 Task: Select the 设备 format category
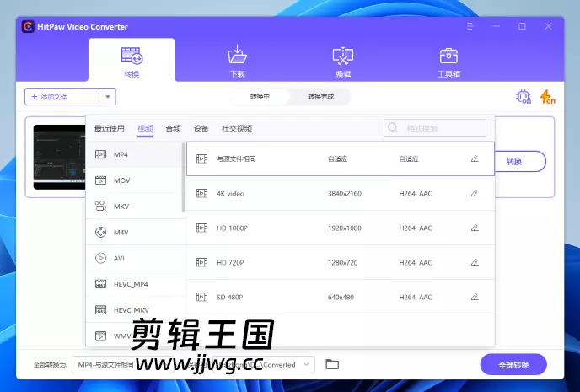(x=201, y=128)
